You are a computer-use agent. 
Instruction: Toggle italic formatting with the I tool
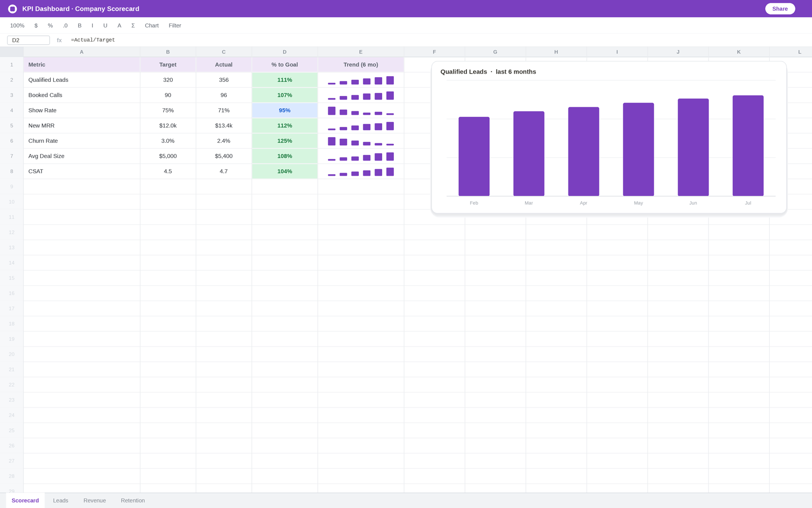[x=92, y=25]
